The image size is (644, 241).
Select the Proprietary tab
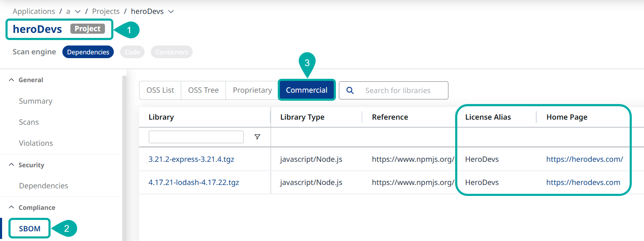point(252,90)
